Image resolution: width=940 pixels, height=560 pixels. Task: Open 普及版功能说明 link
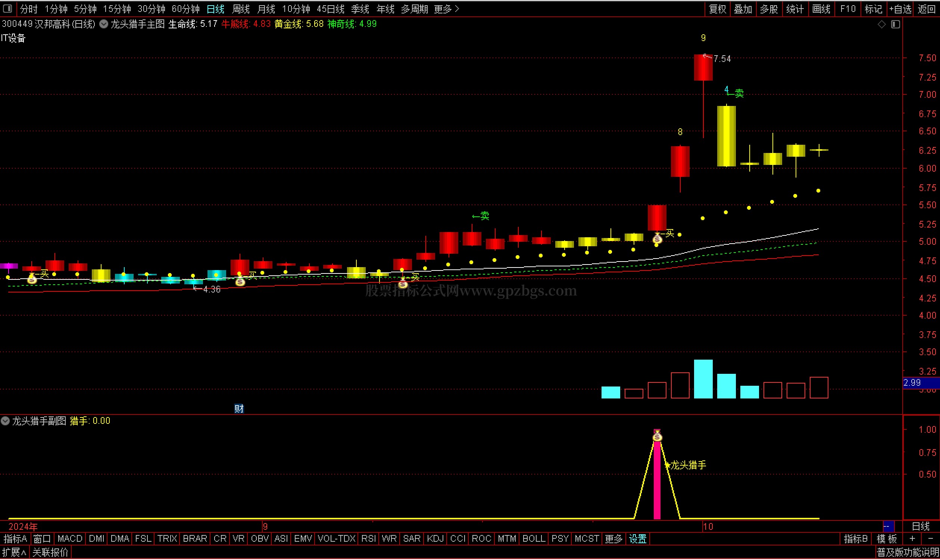[908, 553]
